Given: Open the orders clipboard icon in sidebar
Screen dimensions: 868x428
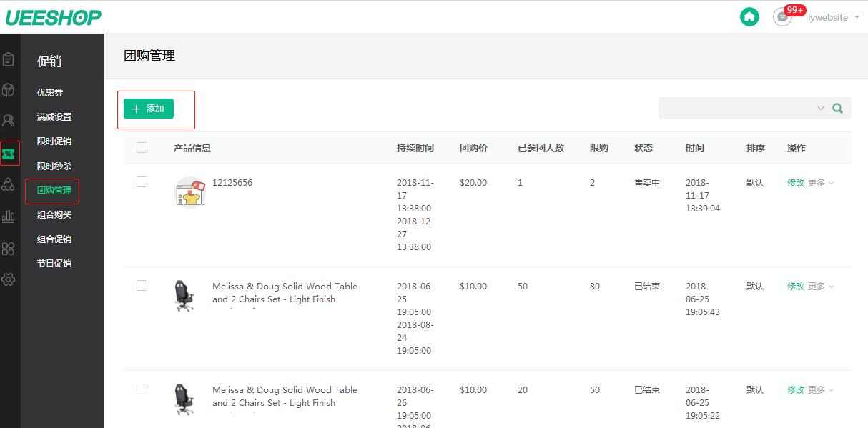Looking at the screenshot, I should [x=9, y=59].
